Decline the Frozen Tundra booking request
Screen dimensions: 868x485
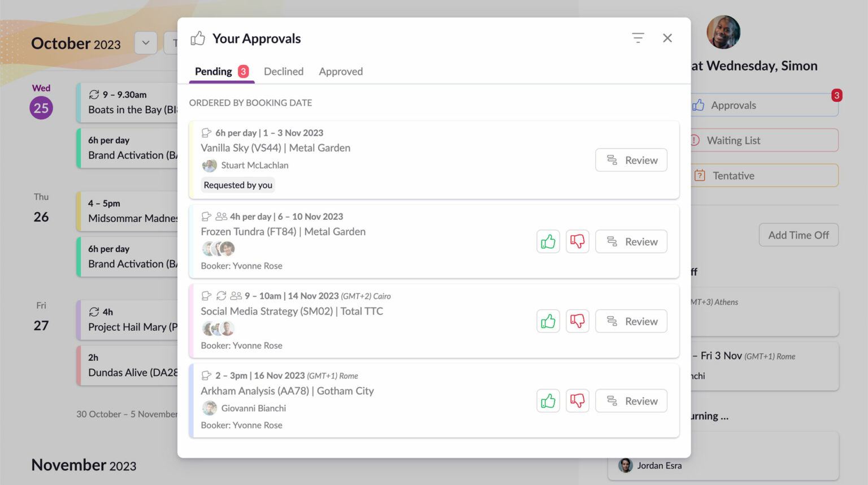tap(577, 241)
